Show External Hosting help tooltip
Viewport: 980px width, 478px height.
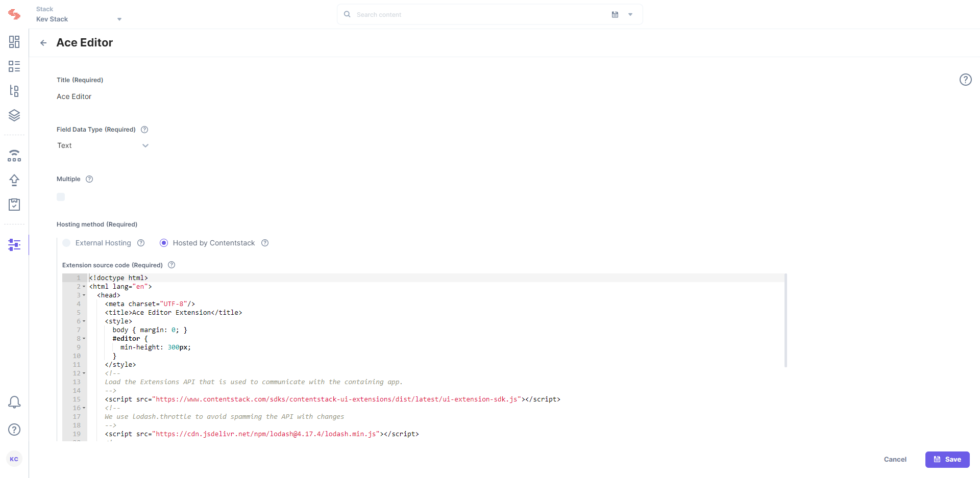click(x=141, y=243)
